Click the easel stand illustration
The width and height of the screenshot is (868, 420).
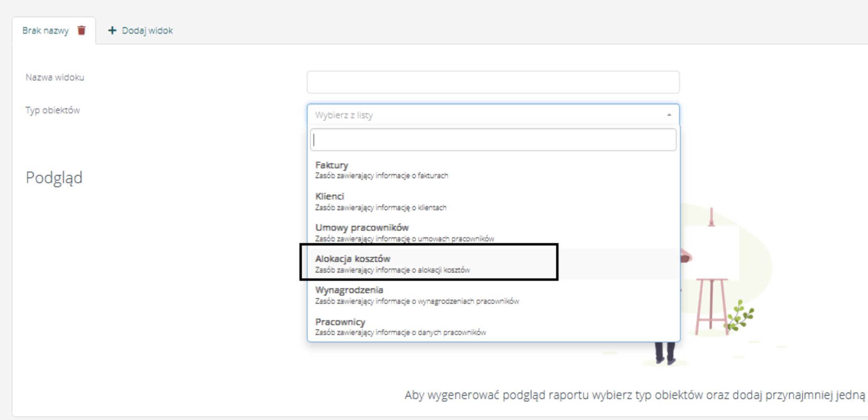[711, 303]
